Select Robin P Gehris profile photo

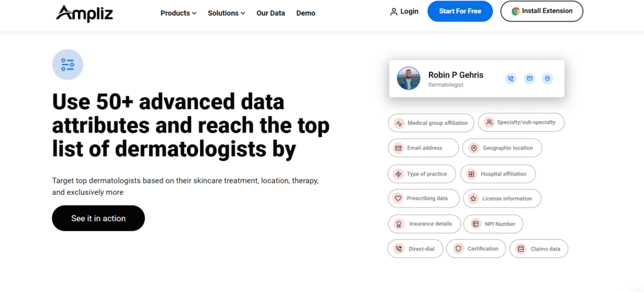click(x=409, y=78)
